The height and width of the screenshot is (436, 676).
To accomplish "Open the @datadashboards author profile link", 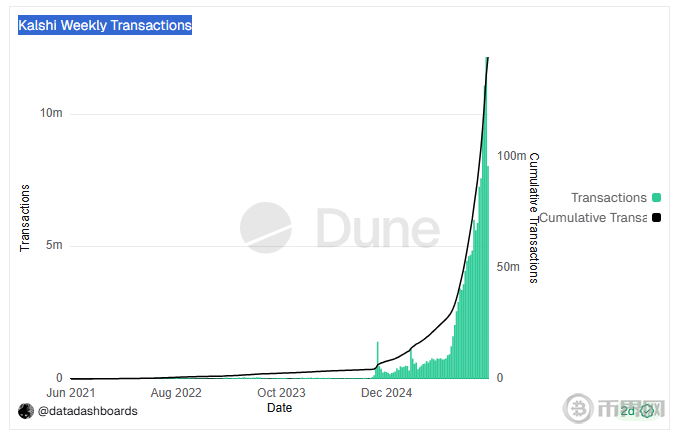I will pyautogui.click(x=88, y=411).
